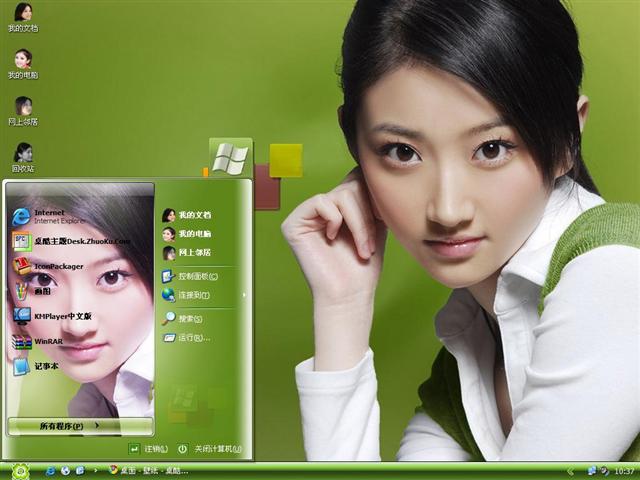Click the green Start button on taskbar
The width and height of the screenshot is (640, 480).
tap(20, 471)
